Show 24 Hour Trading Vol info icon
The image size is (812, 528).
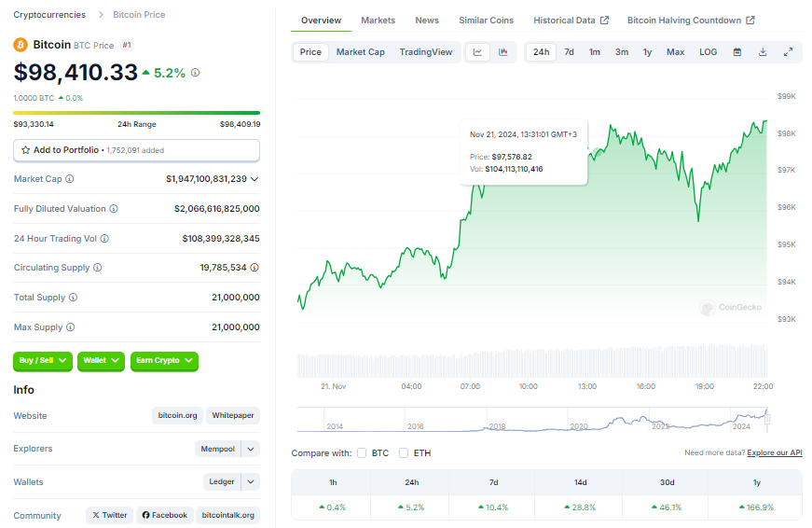pos(104,239)
